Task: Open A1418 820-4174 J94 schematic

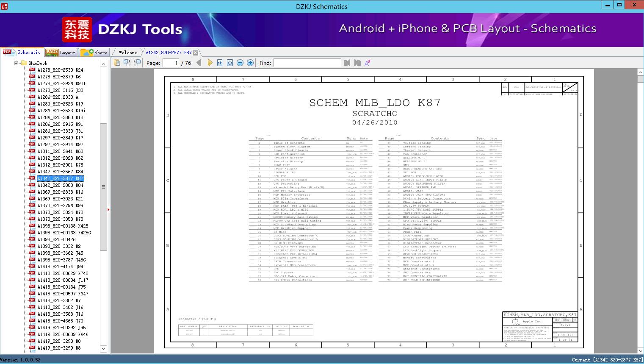Action: [60, 267]
